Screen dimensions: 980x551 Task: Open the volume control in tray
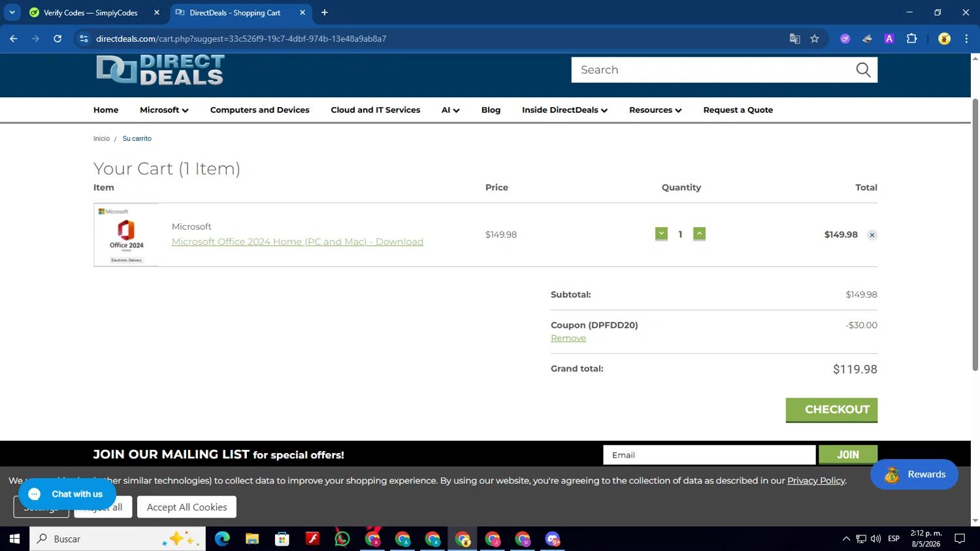875,539
